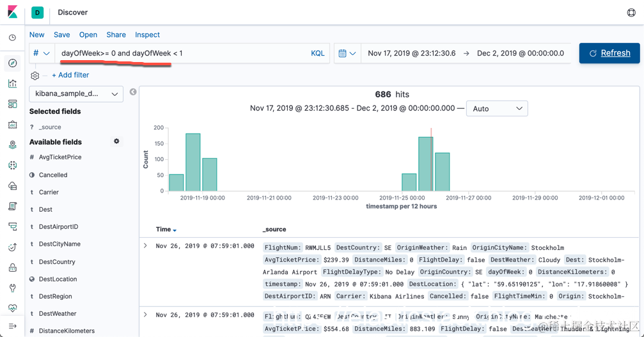Click the green D space avatar
Viewport: 644px width, 337px height.
click(x=37, y=12)
